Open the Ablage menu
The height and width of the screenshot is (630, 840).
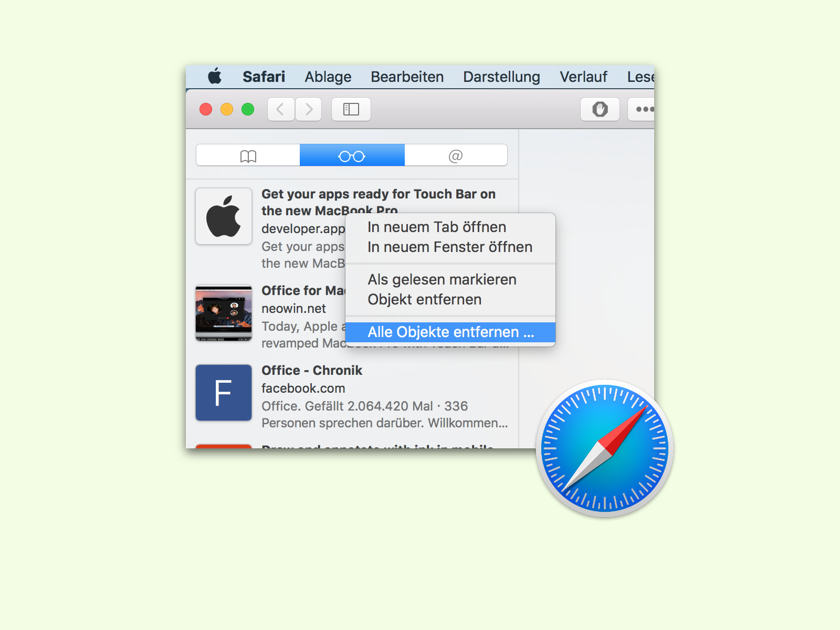pyautogui.click(x=328, y=77)
